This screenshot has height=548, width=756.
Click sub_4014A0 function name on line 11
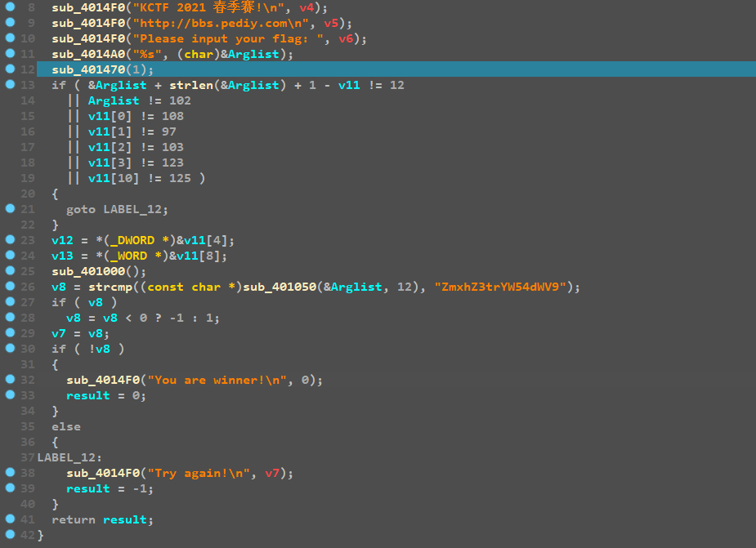[x=88, y=54]
